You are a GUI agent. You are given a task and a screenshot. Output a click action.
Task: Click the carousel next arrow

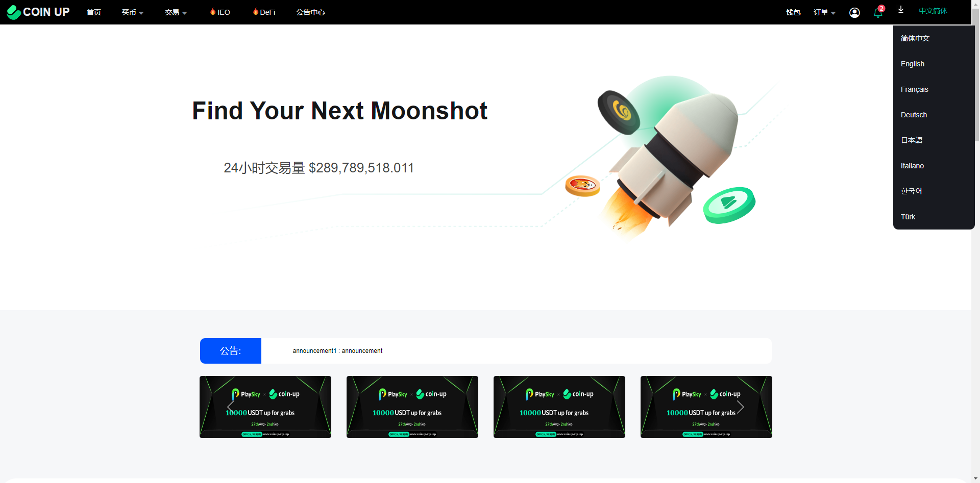(x=740, y=407)
